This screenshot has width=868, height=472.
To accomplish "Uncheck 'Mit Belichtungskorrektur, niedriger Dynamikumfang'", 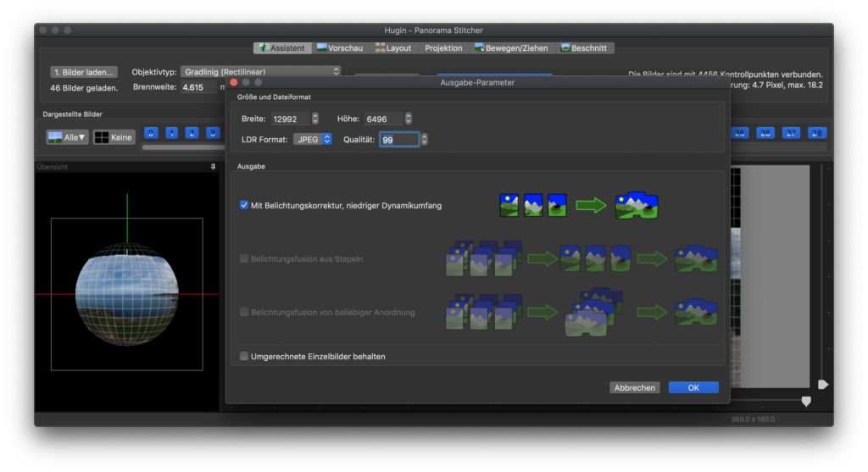I will (244, 205).
